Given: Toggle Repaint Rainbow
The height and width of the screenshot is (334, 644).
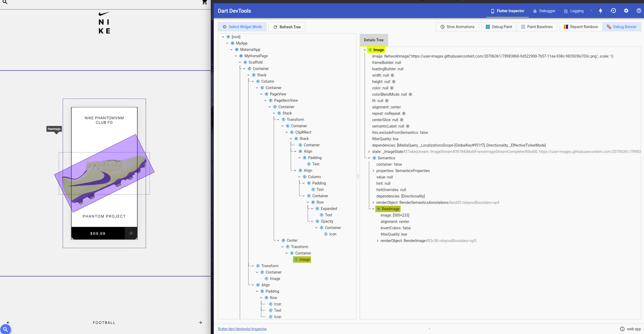Looking at the screenshot, I should click(581, 27).
